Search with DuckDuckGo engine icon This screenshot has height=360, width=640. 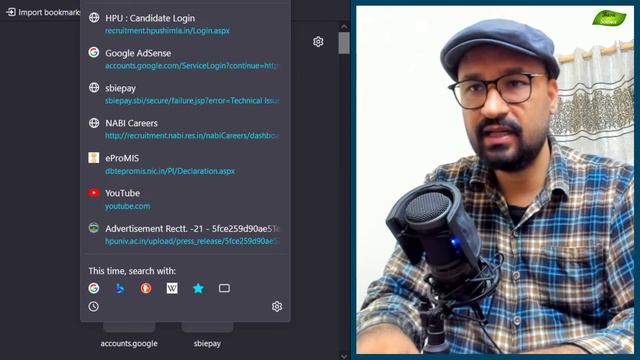pyautogui.click(x=146, y=288)
